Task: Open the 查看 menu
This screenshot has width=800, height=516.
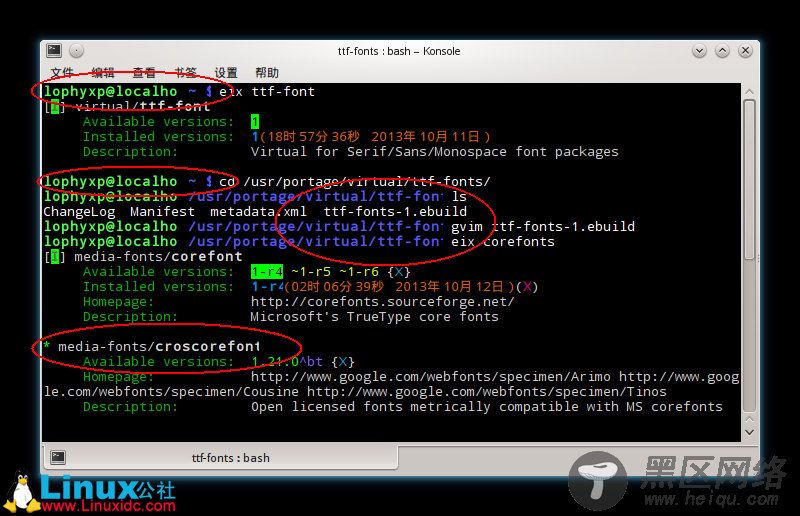Action: tap(144, 72)
